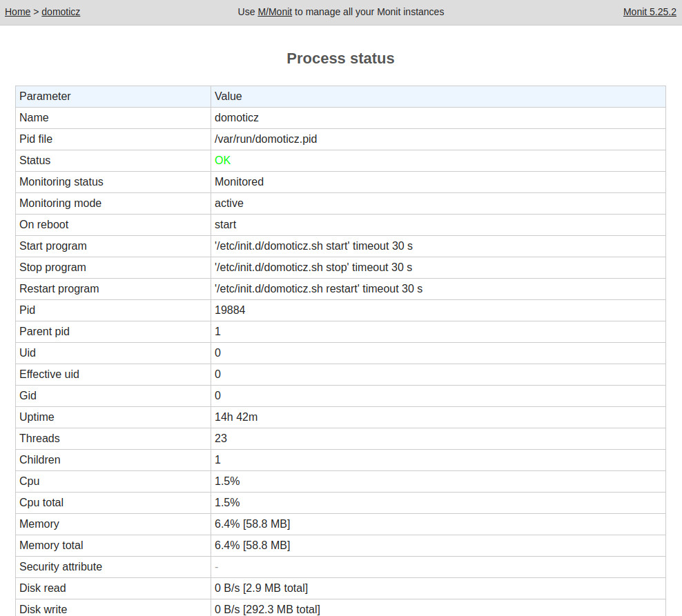This screenshot has width=682, height=616.
Task: Click the Disk write total value
Action: [x=267, y=609]
